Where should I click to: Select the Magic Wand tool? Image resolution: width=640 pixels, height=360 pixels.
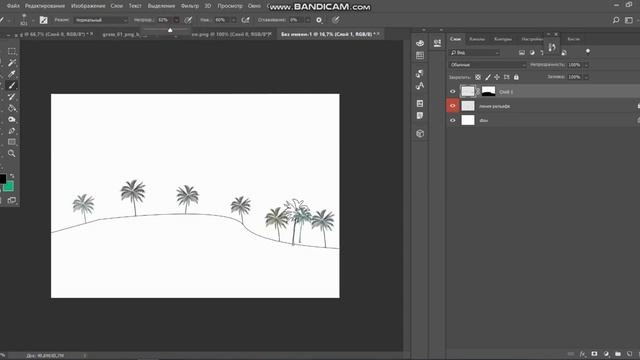click(x=12, y=62)
